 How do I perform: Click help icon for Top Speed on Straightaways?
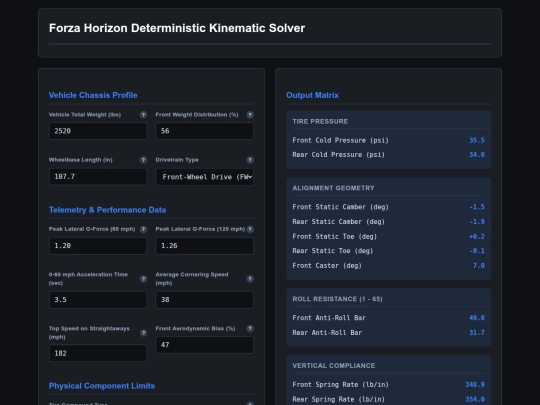point(143,333)
